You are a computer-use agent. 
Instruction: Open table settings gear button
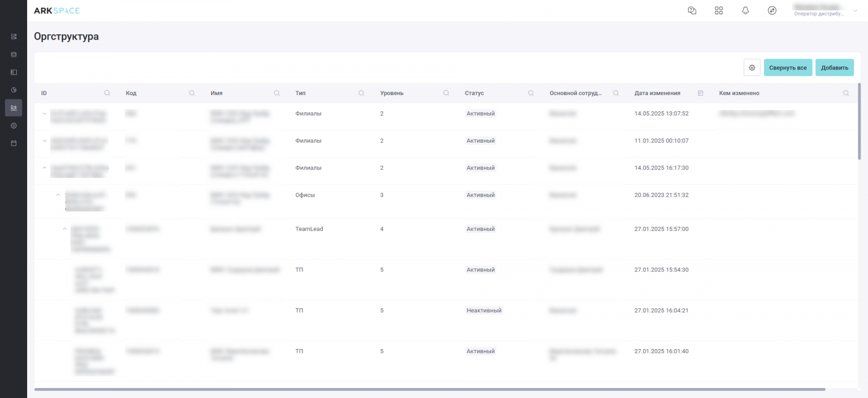click(x=752, y=67)
